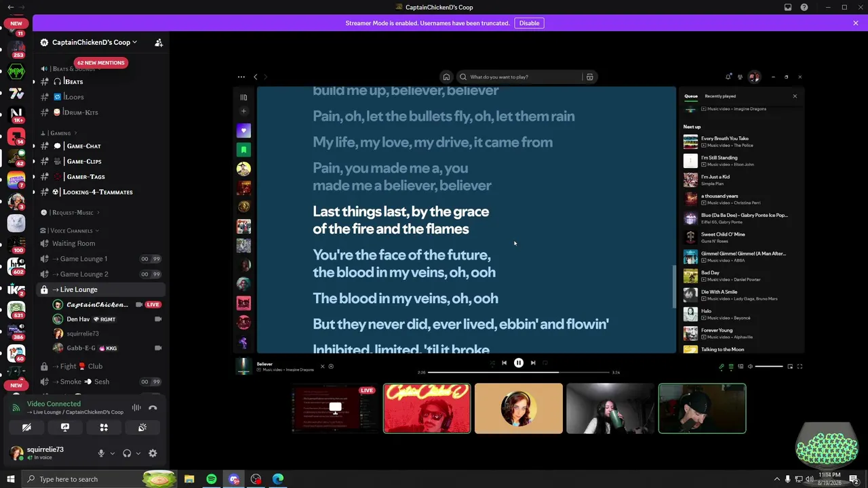This screenshot has height=488, width=868.
Task: Toggle shuffle in the Spotify player
Action: pyautogui.click(x=492, y=363)
